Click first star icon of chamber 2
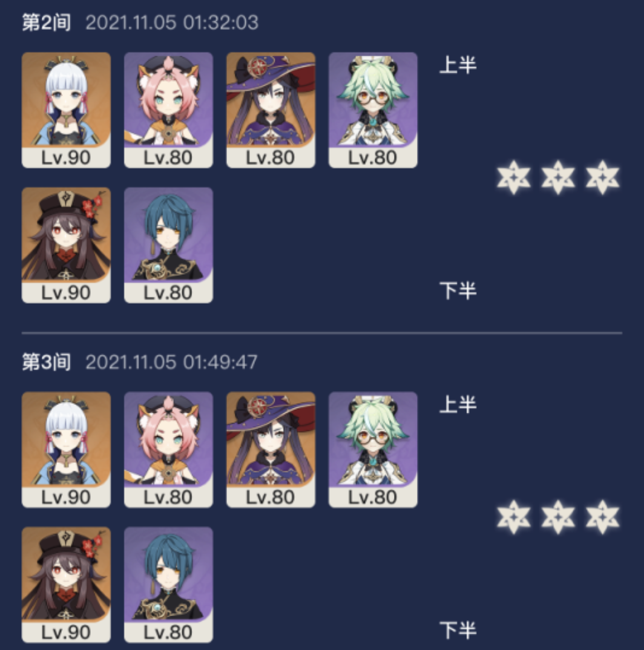The width and height of the screenshot is (644, 650). click(x=514, y=177)
